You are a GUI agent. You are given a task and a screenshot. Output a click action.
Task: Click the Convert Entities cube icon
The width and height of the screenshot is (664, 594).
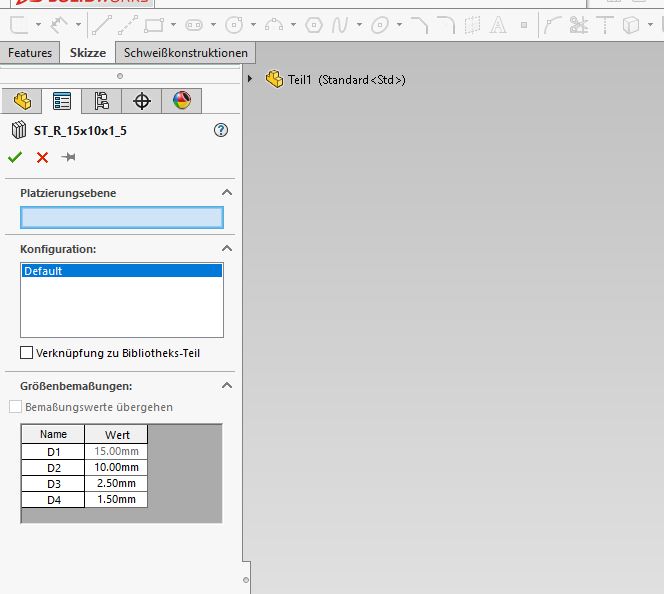tap(631, 25)
